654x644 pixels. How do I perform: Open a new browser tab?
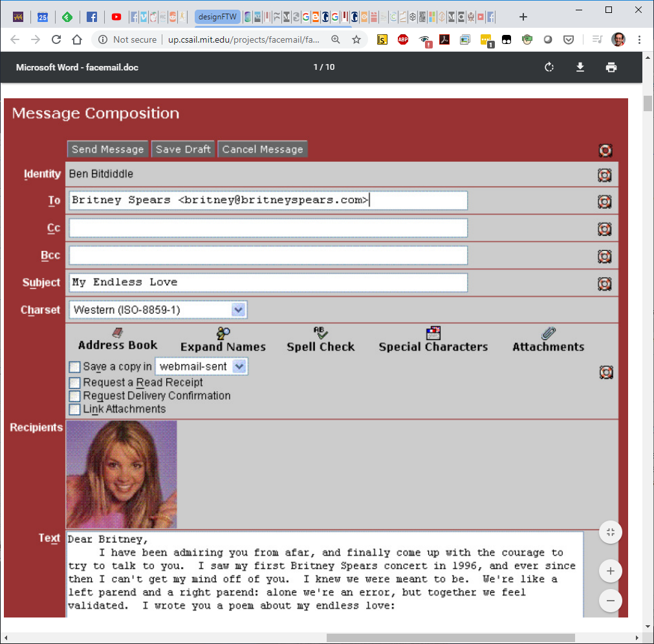523,17
